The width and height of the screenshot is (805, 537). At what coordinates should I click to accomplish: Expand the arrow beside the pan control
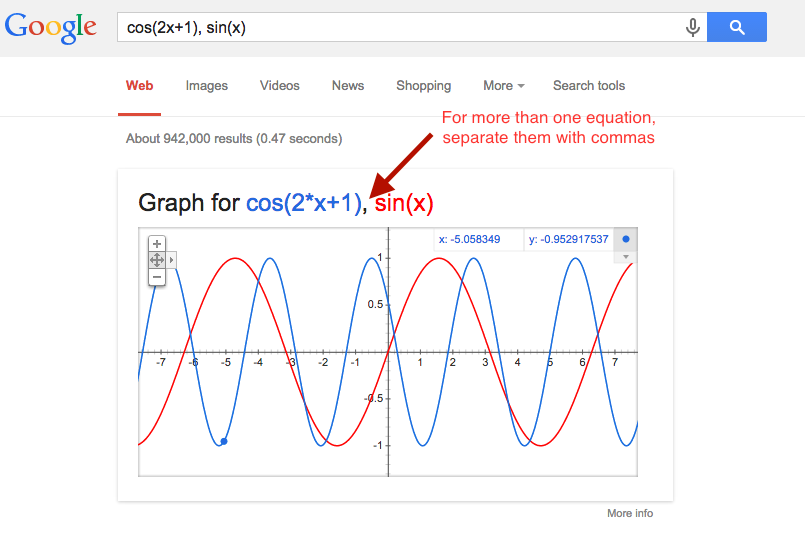pyautogui.click(x=172, y=260)
